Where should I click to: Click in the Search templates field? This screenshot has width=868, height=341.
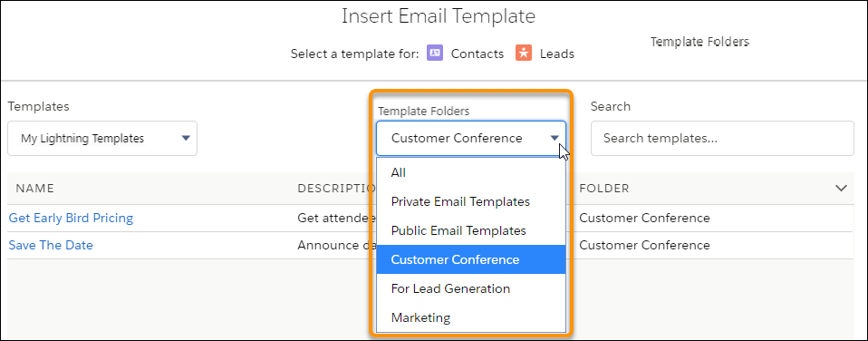click(722, 138)
